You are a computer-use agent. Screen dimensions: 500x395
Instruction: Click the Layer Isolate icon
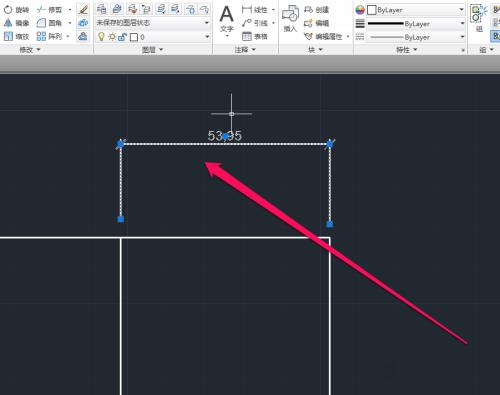[x=161, y=9]
